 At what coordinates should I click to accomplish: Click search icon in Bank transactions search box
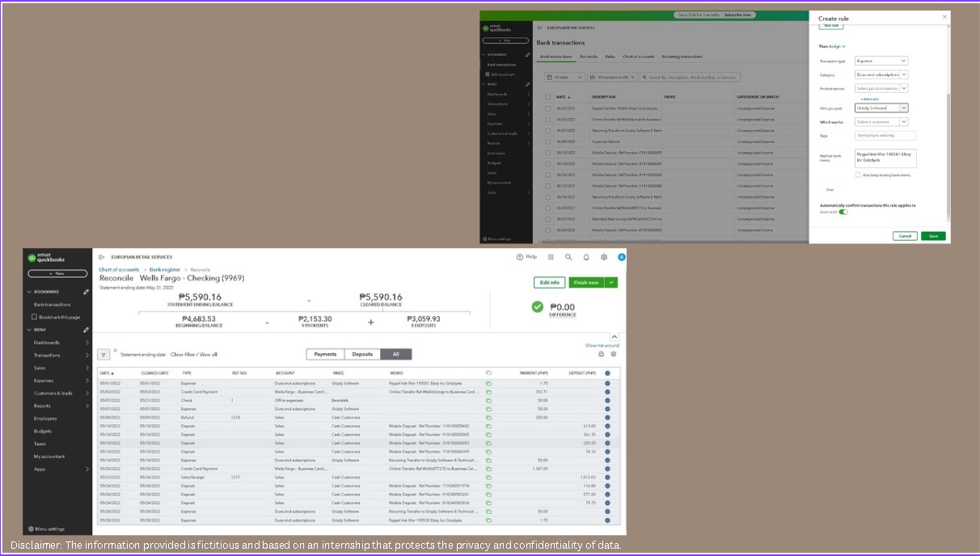(x=645, y=78)
